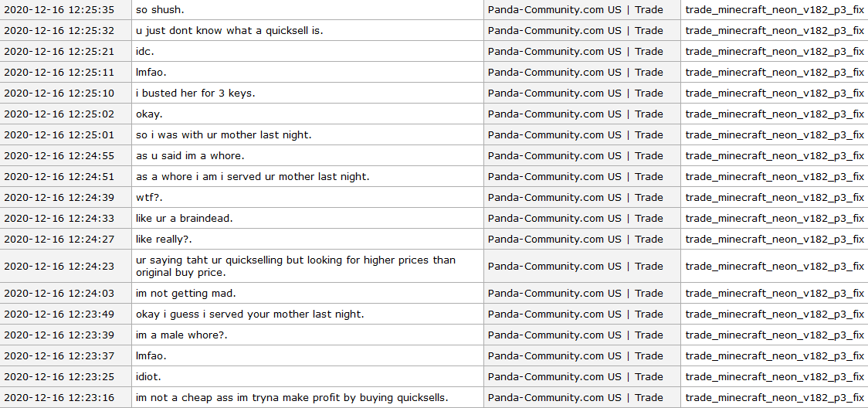Image resolution: width=868 pixels, height=408 pixels.
Task: Select the "okay." message at 12:25:02
Action: click(149, 114)
